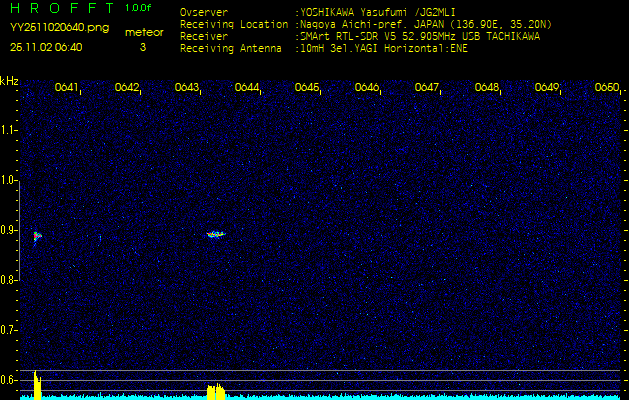Pick the 0650 time marker
This screenshot has width=629, height=400.
pos(607,88)
